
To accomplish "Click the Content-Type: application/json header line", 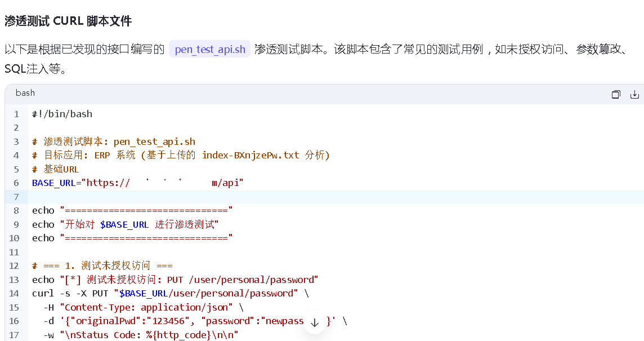I will (x=144, y=307).
